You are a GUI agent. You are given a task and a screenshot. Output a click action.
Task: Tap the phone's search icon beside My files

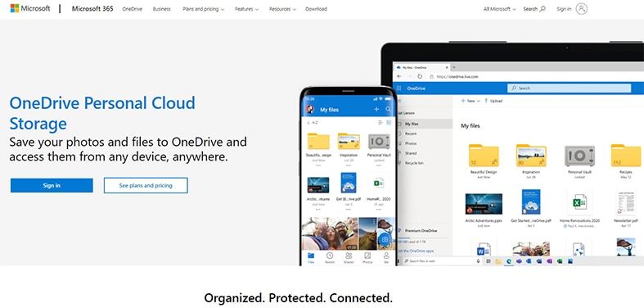point(388,110)
